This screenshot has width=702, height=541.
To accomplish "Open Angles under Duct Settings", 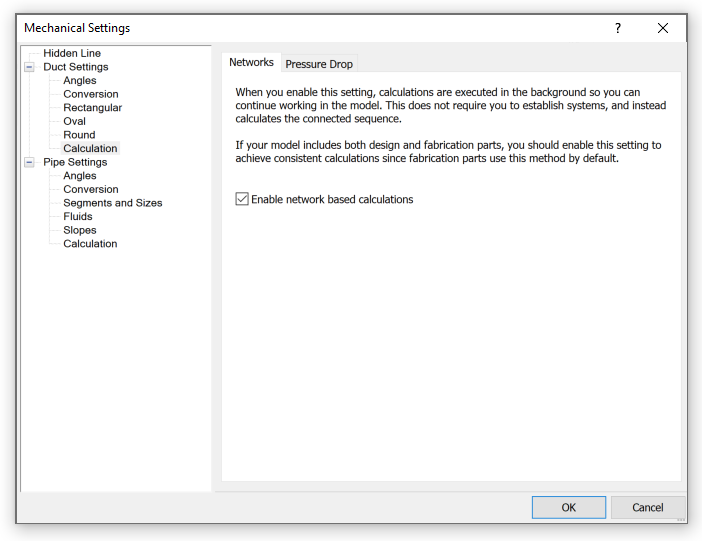I will coord(80,81).
